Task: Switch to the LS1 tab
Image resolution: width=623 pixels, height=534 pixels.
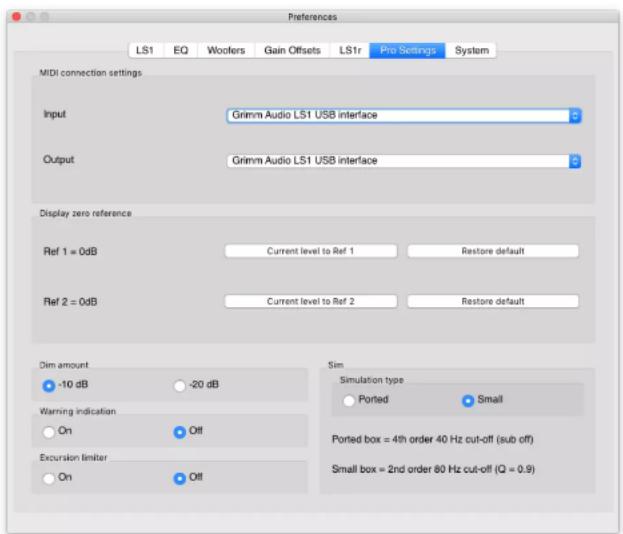Action: (145, 50)
